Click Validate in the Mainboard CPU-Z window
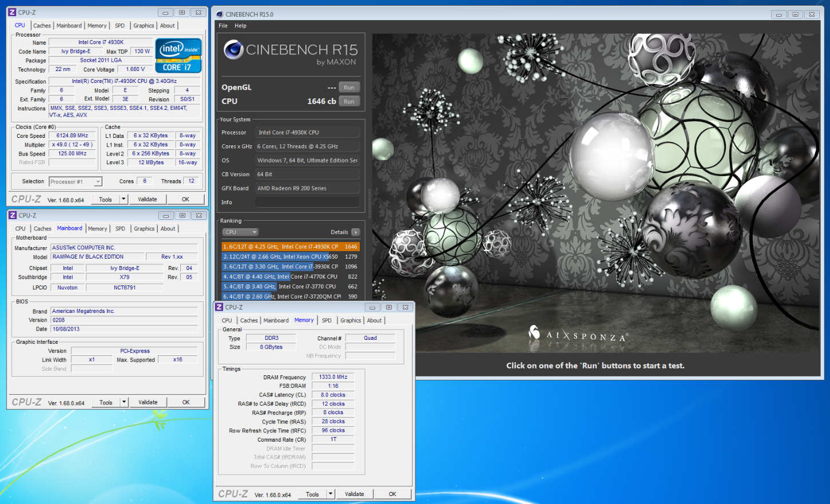The image size is (830, 504). pyautogui.click(x=148, y=402)
